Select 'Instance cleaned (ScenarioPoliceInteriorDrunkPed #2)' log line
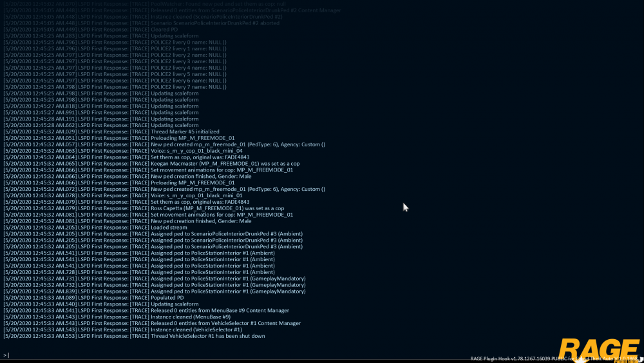 pyautogui.click(x=143, y=17)
